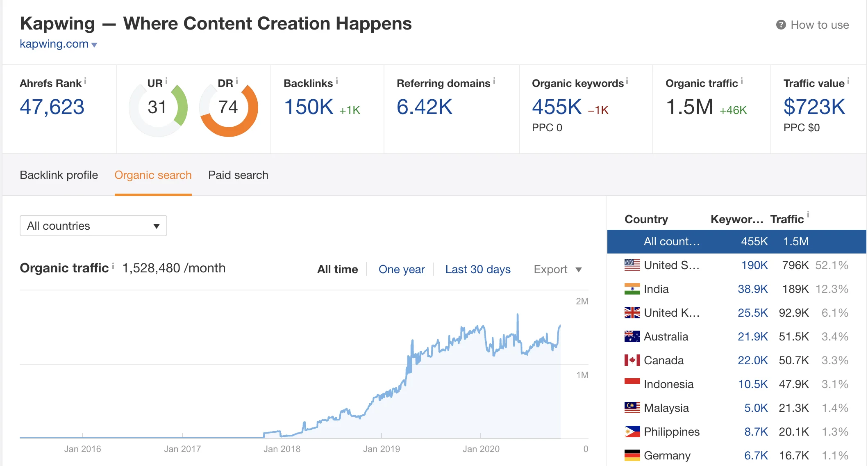Expand the kapwing.com domain dropdown arrow
The width and height of the screenshot is (868, 466).
95,45
